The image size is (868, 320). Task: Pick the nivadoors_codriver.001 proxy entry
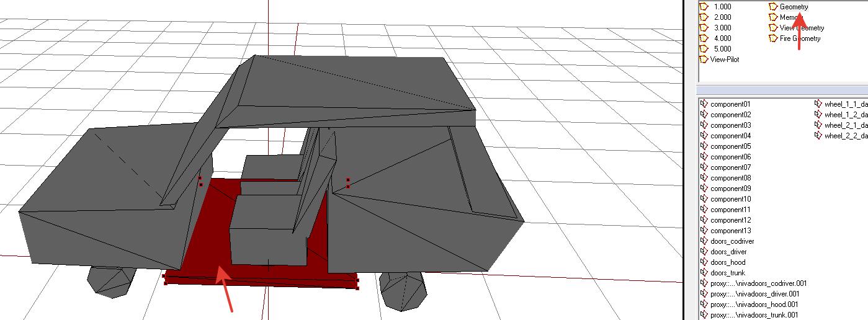758,283
